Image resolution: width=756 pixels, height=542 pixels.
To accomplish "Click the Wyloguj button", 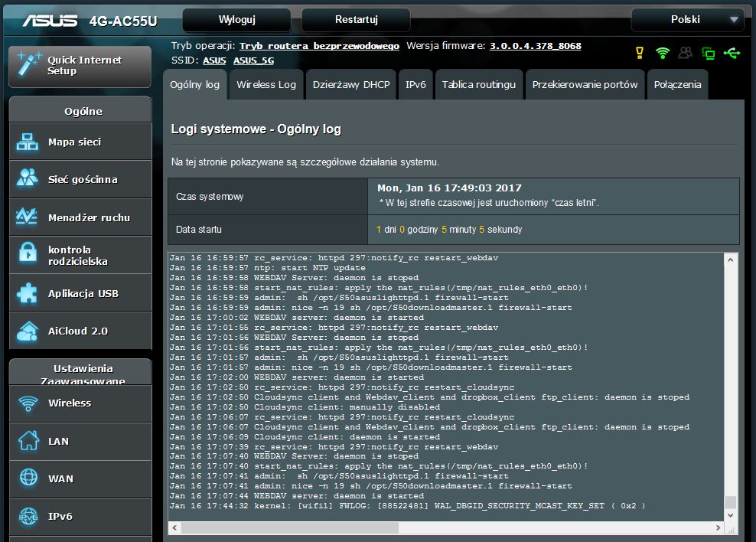I will 236,20.
